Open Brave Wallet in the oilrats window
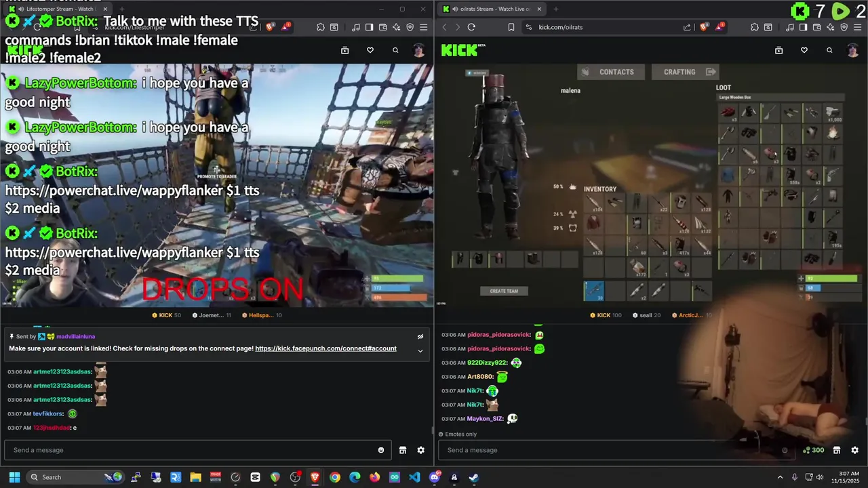This screenshot has height=488, width=868. 816,27
